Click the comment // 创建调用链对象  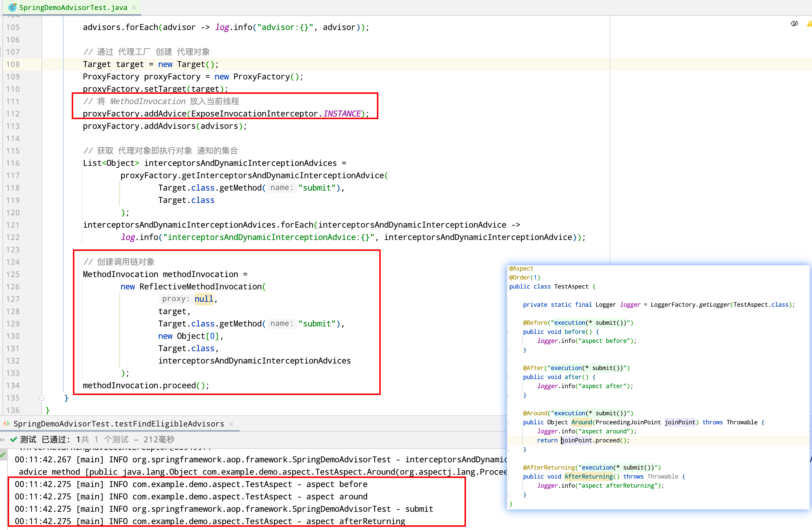[x=119, y=262]
